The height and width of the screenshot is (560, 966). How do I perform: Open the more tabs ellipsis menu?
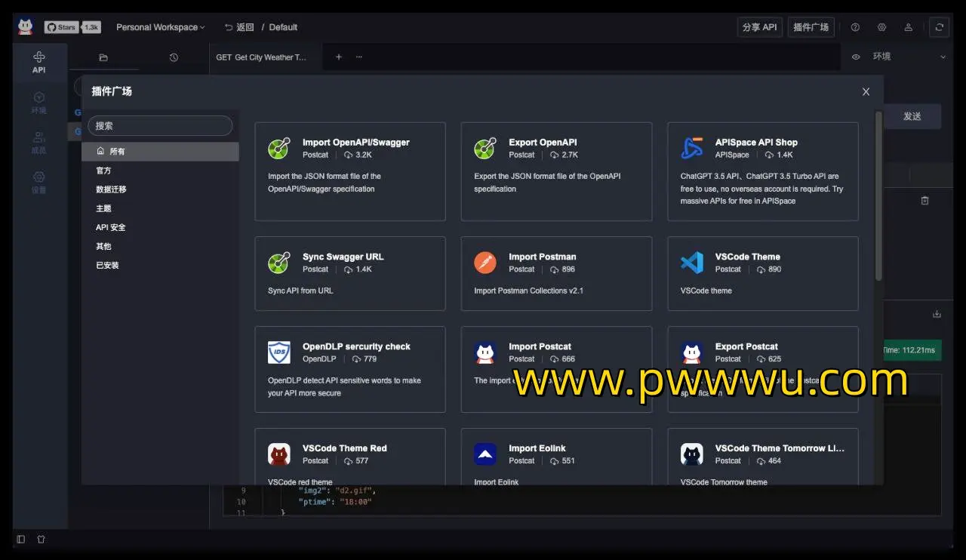click(x=359, y=57)
